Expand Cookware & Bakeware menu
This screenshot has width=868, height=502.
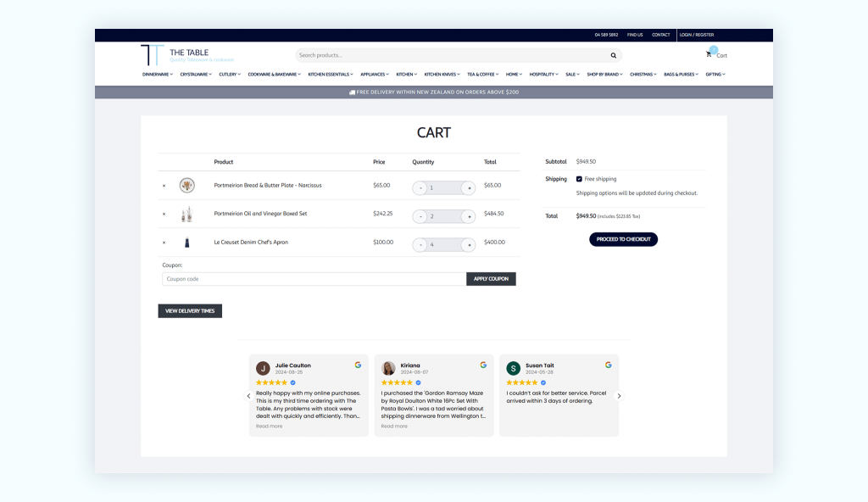pos(274,75)
